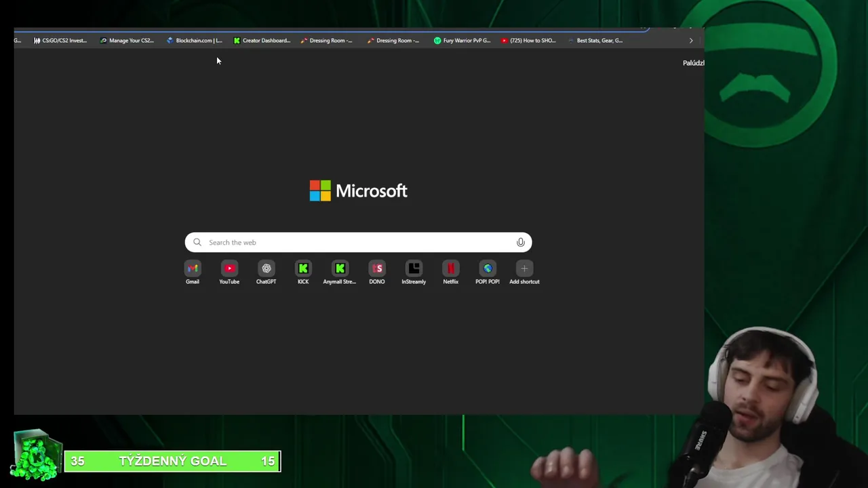Open the Fury Warrior PvP G... bookmark

point(462,41)
